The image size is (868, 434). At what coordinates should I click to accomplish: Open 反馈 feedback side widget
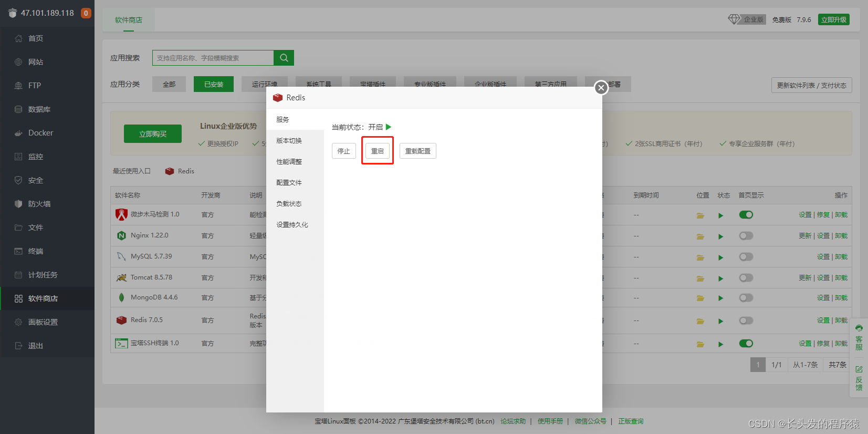click(x=859, y=378)
